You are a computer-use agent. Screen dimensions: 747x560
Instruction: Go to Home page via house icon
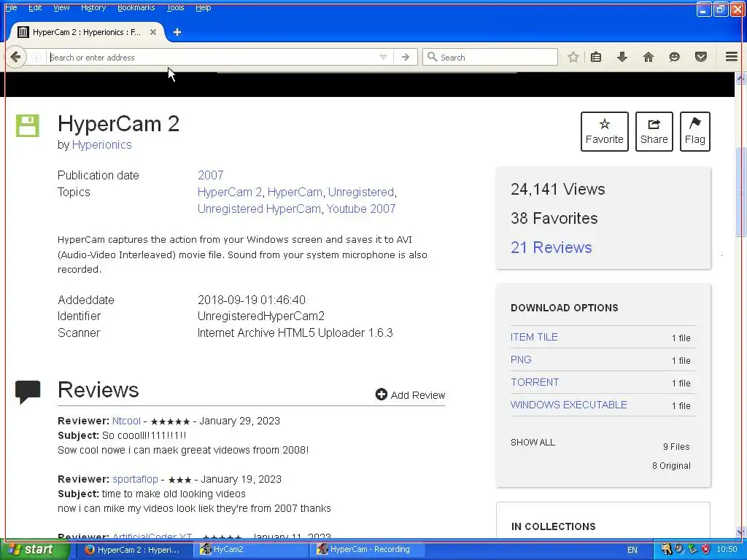(649, 57)
